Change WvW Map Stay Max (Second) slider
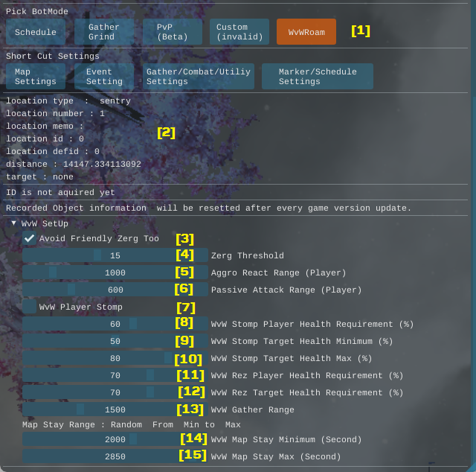476x472 pixels. click(x=115, y=456)
